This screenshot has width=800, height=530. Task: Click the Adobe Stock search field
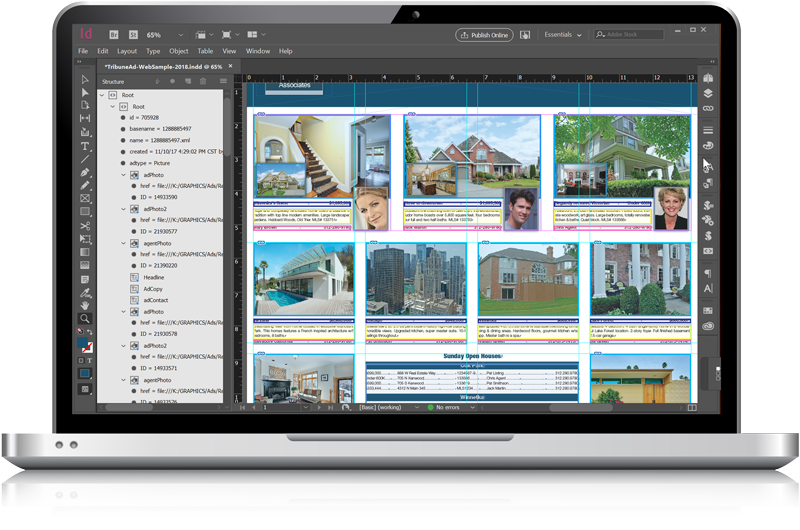630,35
